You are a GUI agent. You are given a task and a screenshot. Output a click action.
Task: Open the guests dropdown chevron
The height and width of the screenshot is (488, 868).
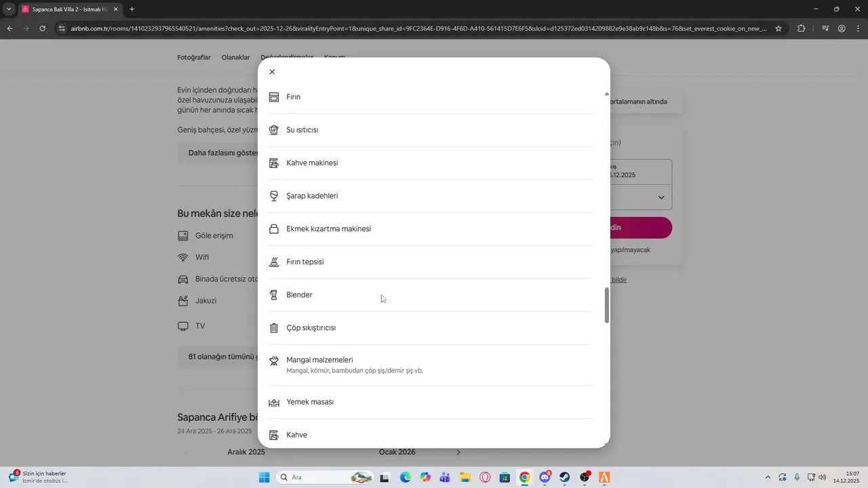tap(662, 198)
